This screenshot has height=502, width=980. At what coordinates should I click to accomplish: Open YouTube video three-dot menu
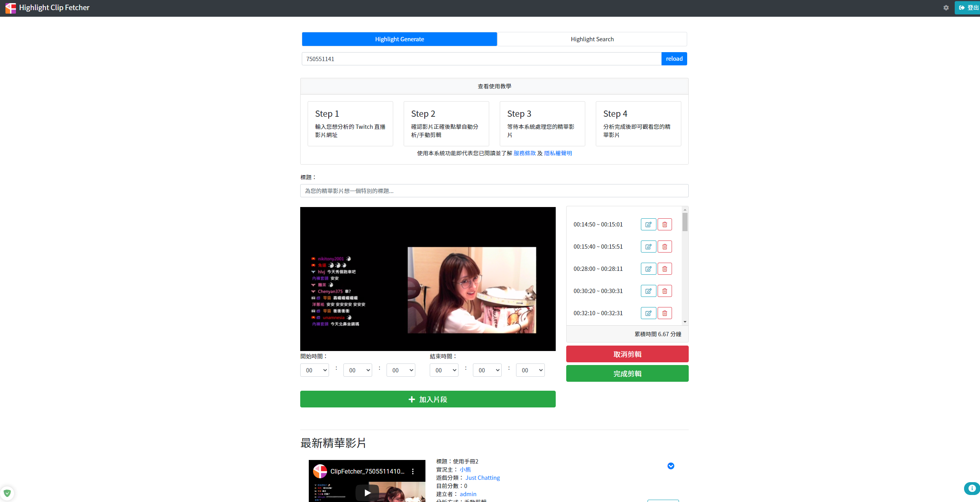coord(413,471)
